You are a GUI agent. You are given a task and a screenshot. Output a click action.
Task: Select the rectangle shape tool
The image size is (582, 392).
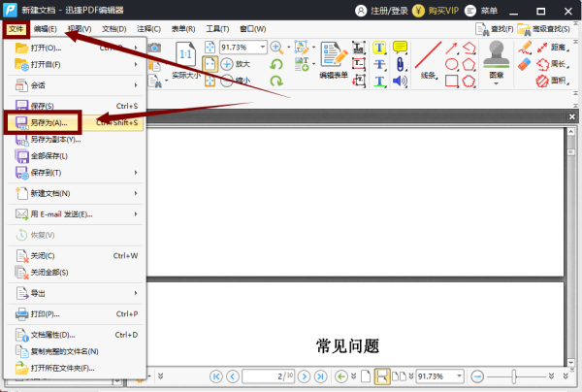coord(451,81)
